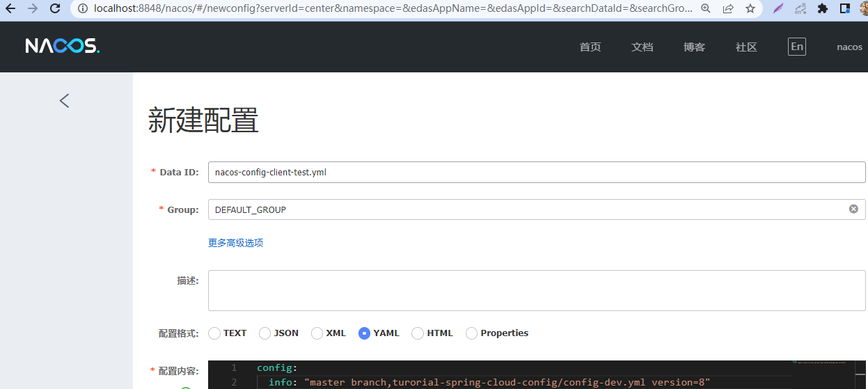The height and width of the screenshot is (389, 868).
Task: Toggle the browser side panel icon
Action: coord(844,8)
